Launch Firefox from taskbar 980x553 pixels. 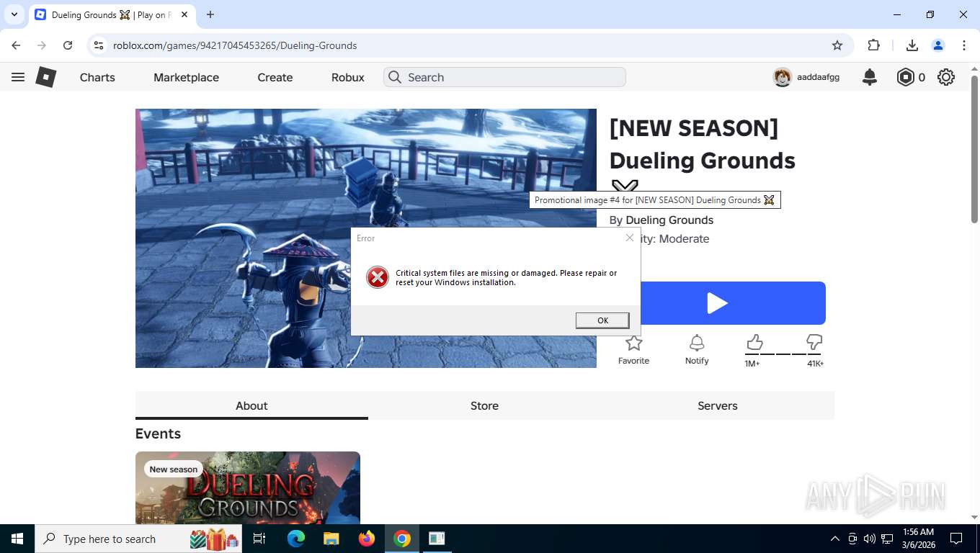point(367,539)
